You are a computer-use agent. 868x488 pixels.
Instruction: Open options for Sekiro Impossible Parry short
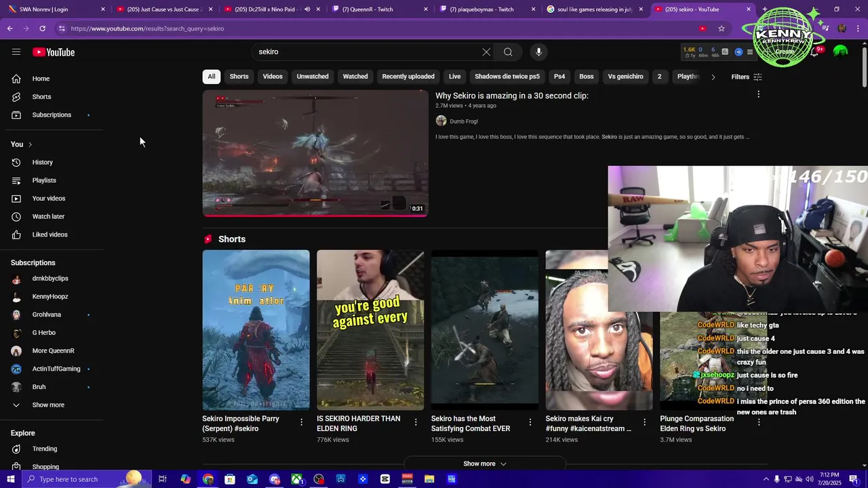(x=301, y=422)
